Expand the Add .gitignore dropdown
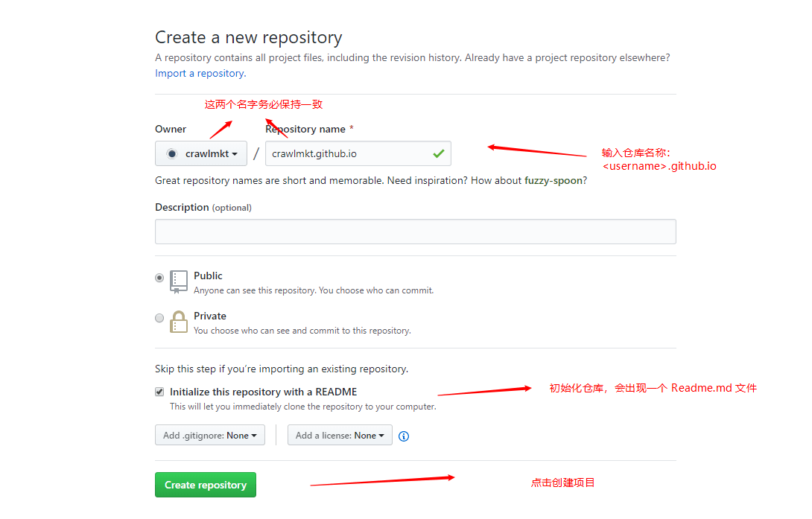Viewport: 812px width, 519px height. click(x=210, y=435)
